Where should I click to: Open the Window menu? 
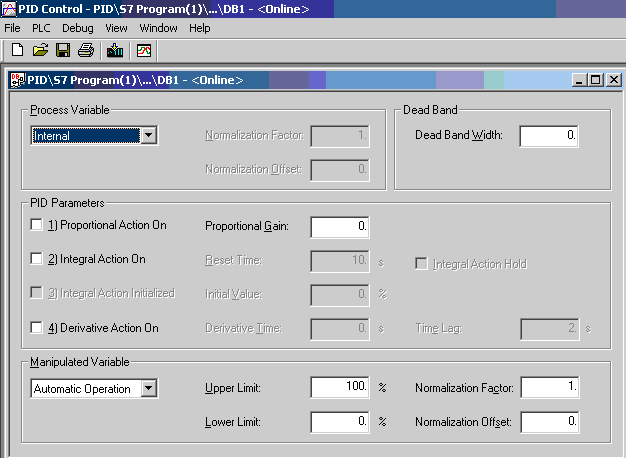coord(158,28)
